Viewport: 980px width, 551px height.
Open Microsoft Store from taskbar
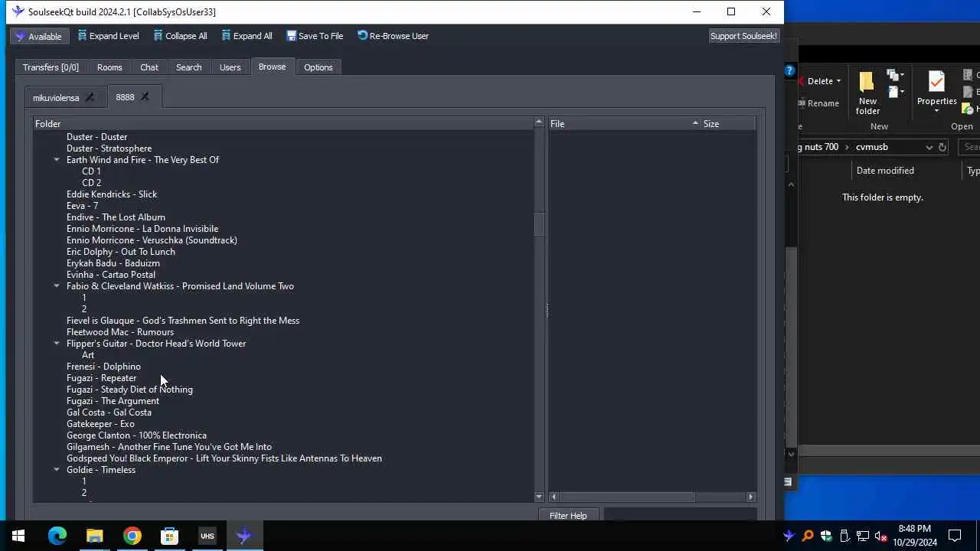[x=169, y=536]
